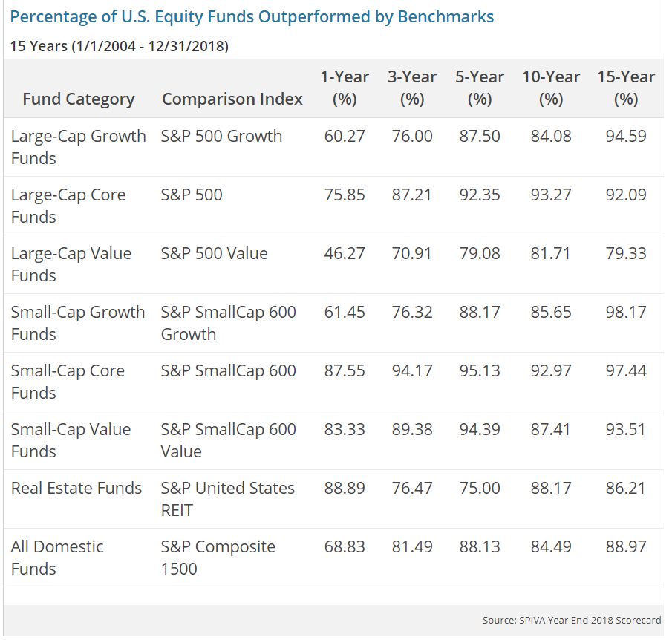Select the Real Estate Funds row label

tap(76, 488)
